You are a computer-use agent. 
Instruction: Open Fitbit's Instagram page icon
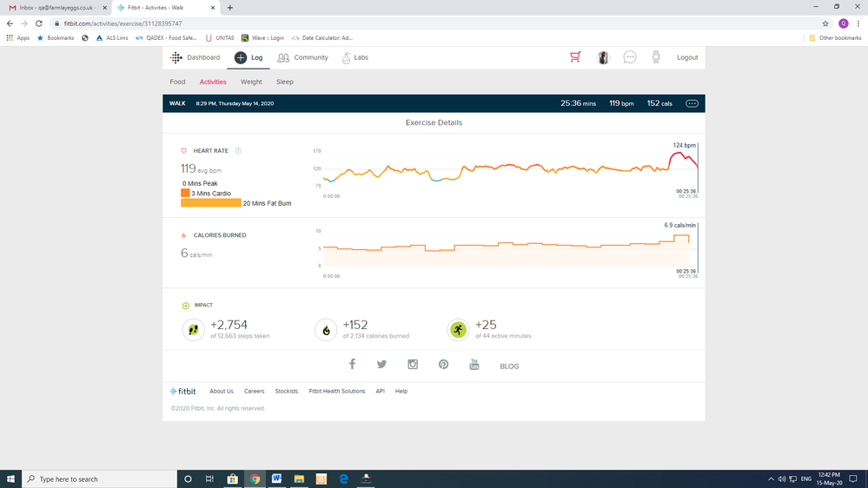point(413,364)
